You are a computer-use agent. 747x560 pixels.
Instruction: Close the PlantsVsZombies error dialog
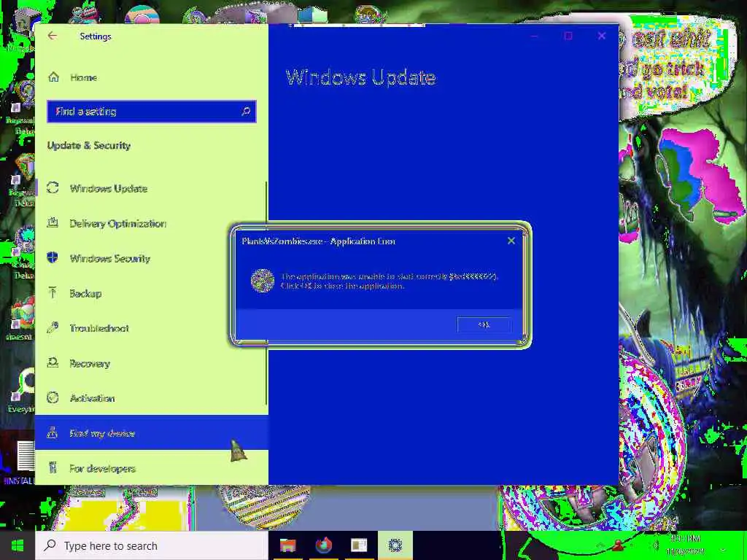[x=511, y=241]
